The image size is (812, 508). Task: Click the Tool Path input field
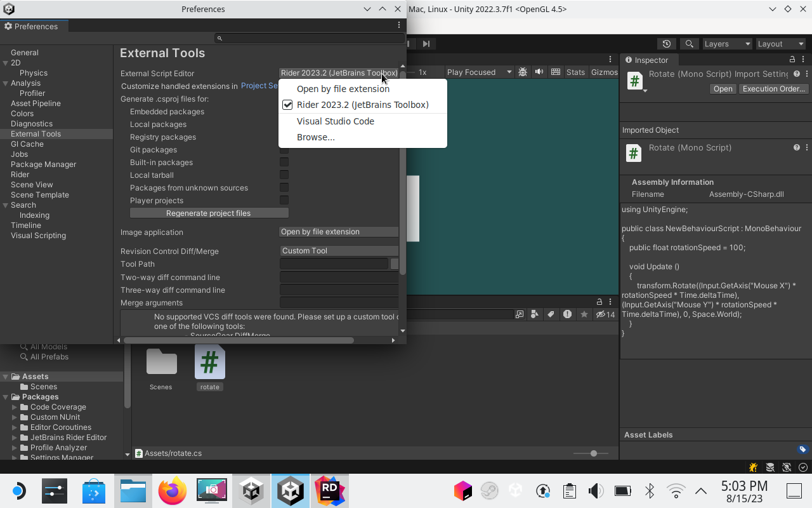tap(334, 264)
